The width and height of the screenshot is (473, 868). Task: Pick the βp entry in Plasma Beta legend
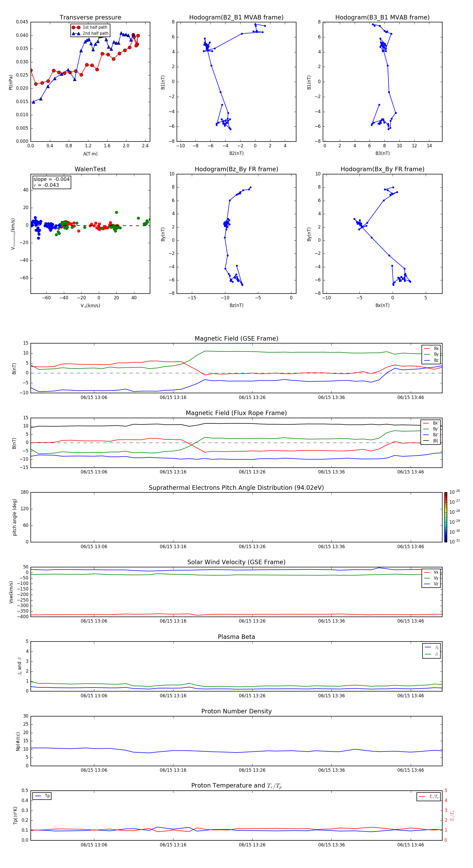[x=431, y=647]
